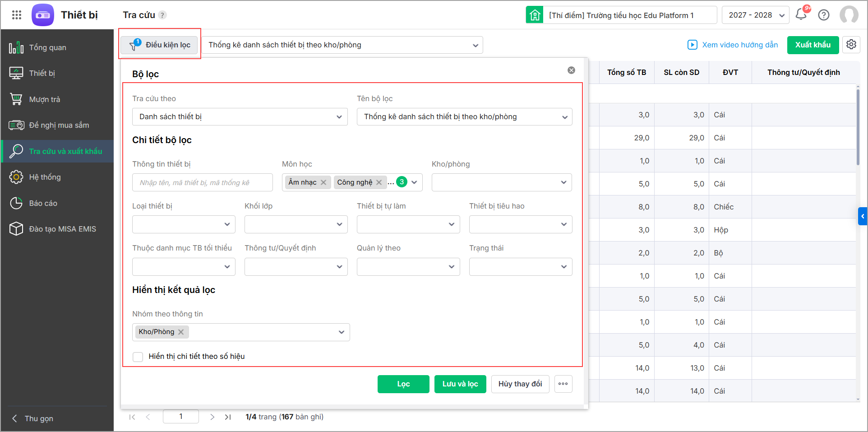
Task: Open the school year 2027 - 2028 selector
Action: (755, 15)
